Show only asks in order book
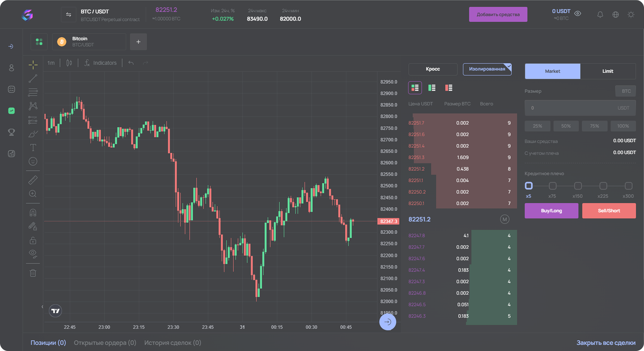Screen dimensions: 644x351 click(x=449, y=88)
